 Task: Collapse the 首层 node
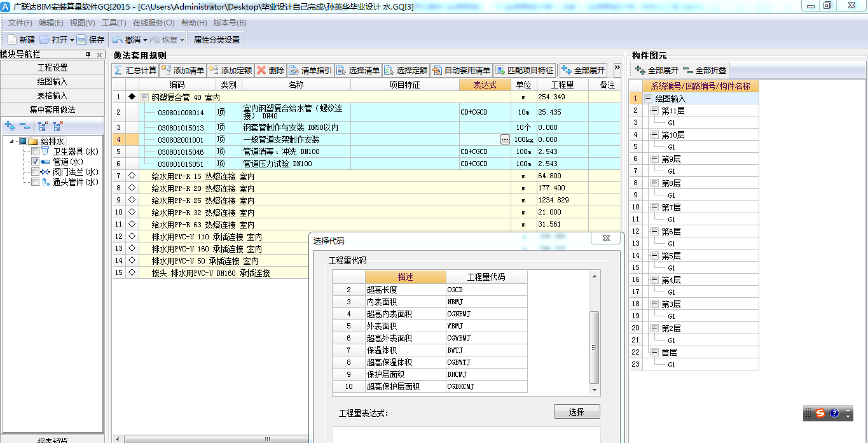(654, 353)
